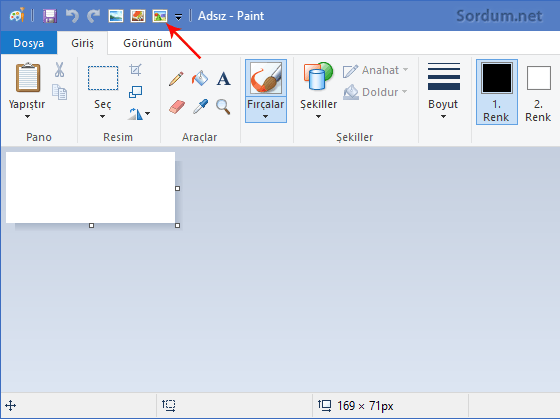Click the cursor position icon in status bar
The image size is (560, 419).
tap(11, 406)
